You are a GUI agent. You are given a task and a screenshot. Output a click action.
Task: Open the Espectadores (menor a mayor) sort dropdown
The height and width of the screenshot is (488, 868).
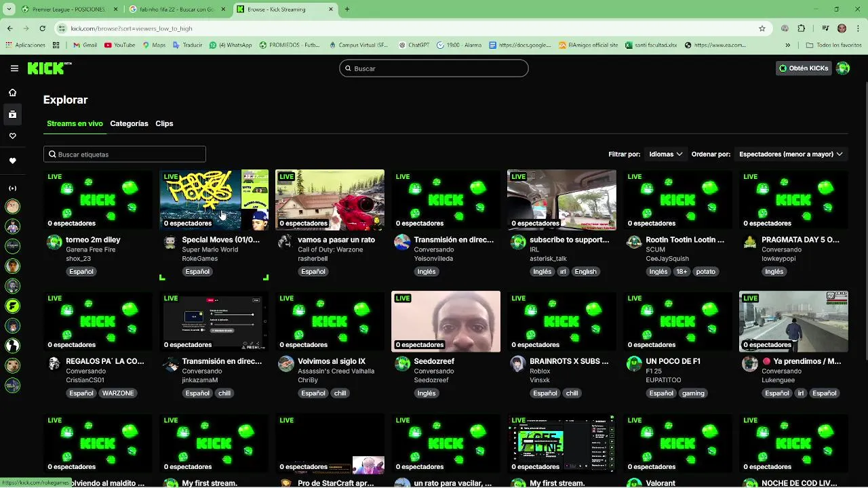click(791, 154)
